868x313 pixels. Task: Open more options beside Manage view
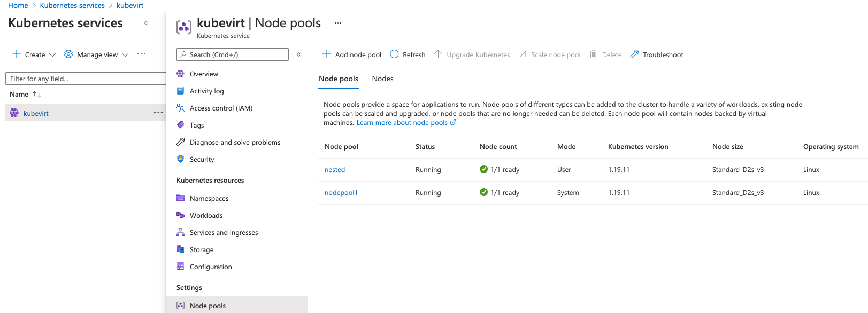click(141, 54)
